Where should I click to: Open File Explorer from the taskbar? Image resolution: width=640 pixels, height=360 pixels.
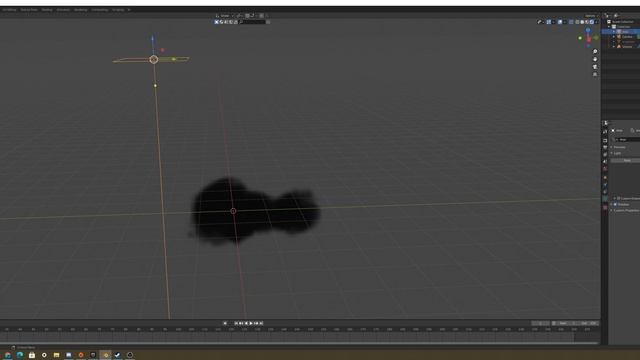[x=56, y=355]
